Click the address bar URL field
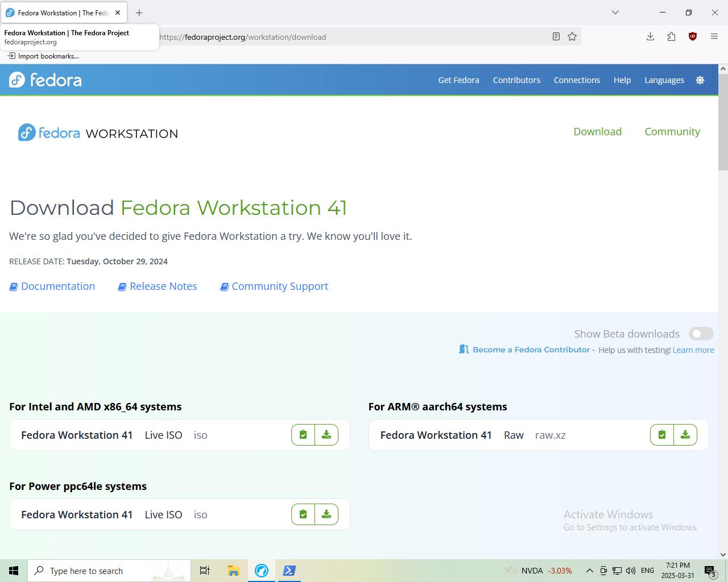Image resolution: width=728 pixels, height=582 pixels. pos(351,37)
